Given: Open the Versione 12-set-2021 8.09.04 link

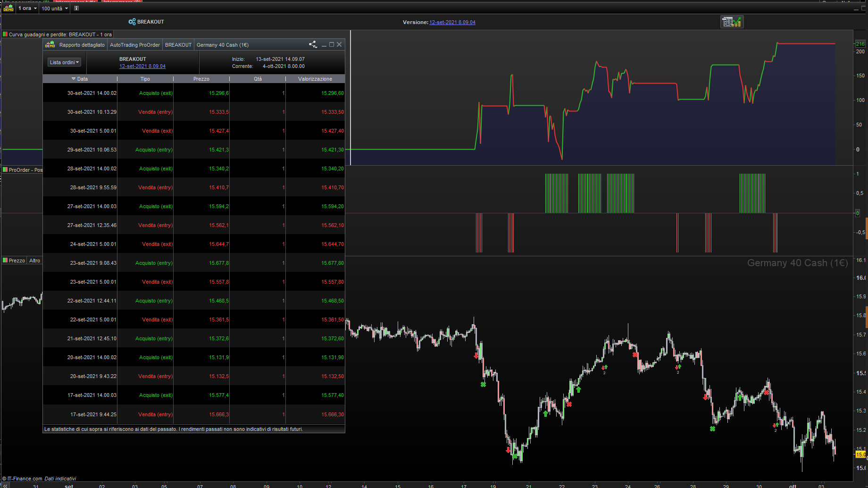Looking at the screenshot, I should (452, 22).
